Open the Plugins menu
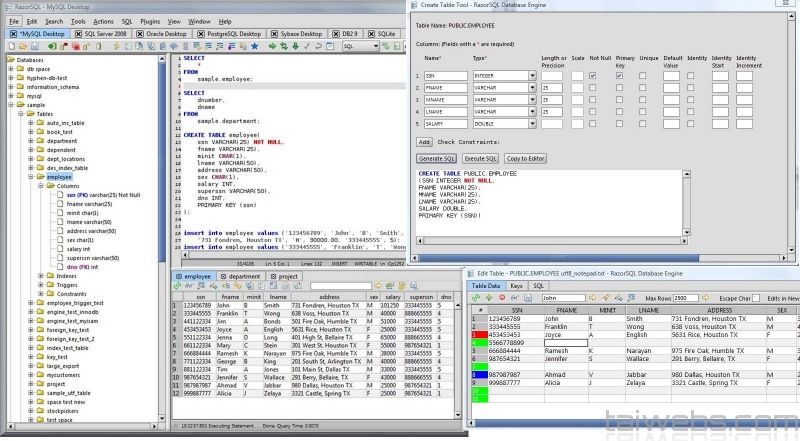Viewport: 800px width, 441px height. point(149,20)
